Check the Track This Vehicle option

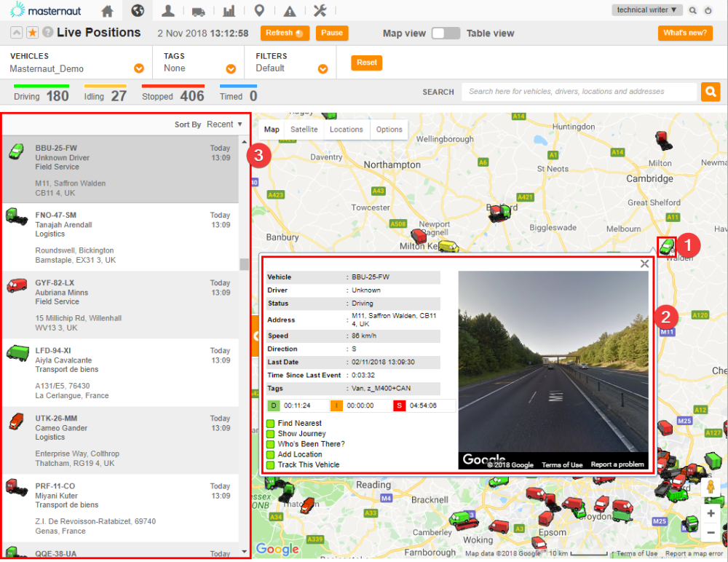pos(271,465)
